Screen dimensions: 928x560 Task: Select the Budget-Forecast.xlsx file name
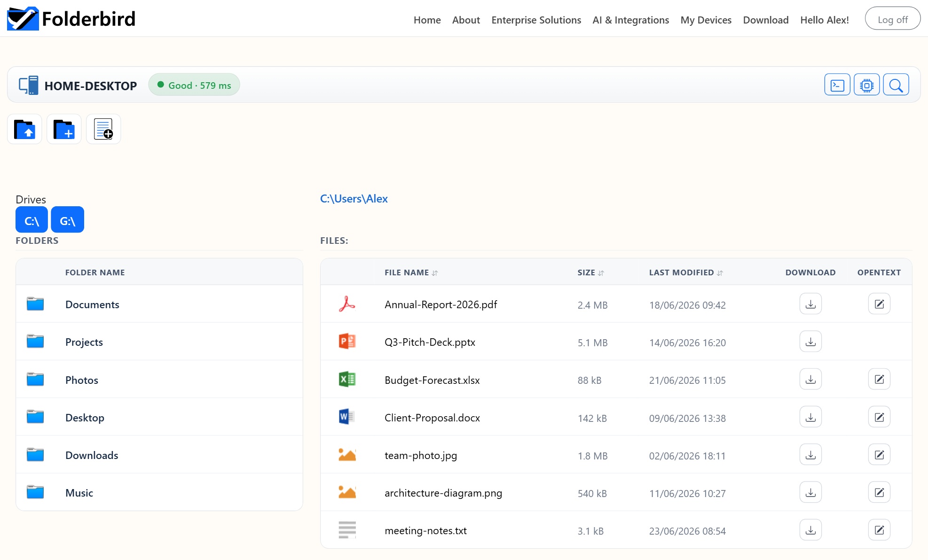[x=432, y=380]
